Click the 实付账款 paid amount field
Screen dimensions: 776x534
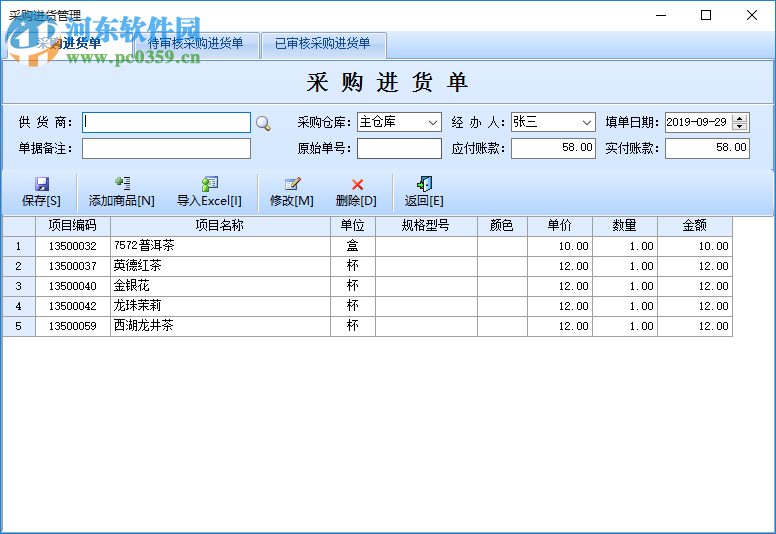[x=707, y=148]
